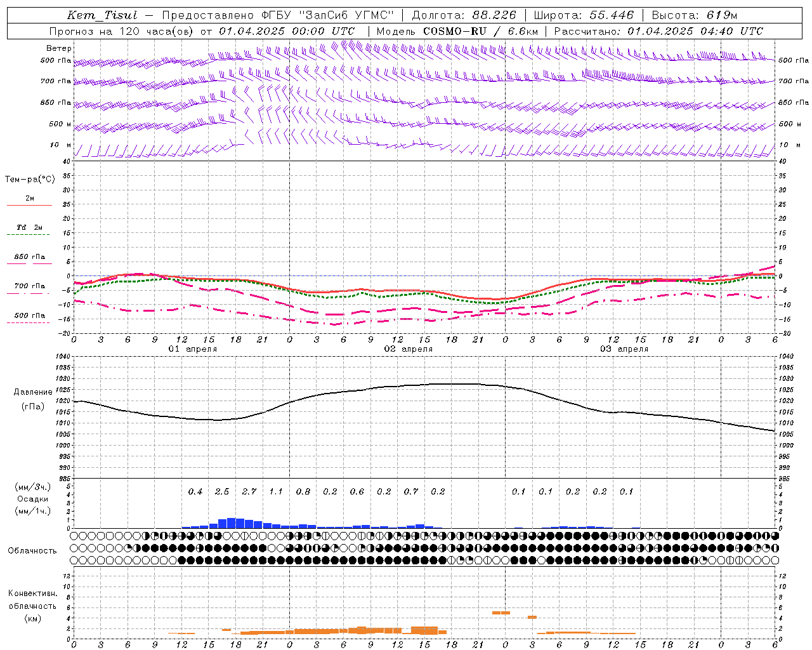The width and height of the screenshot is (812, 650).
Task: Click the 500 м wind level label on left
Action: [60, 124]
